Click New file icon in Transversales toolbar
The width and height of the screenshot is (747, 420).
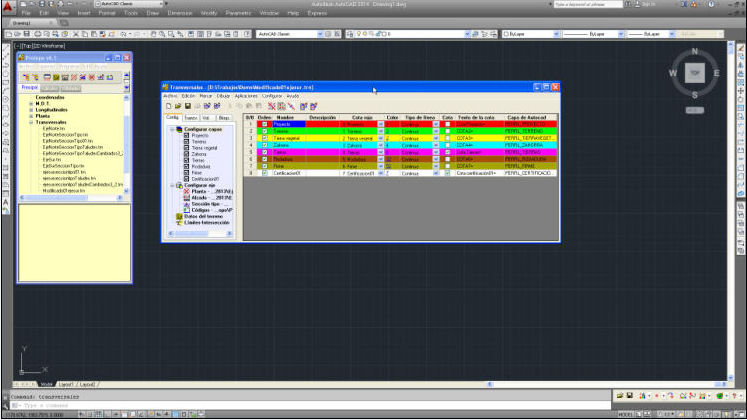169,106
